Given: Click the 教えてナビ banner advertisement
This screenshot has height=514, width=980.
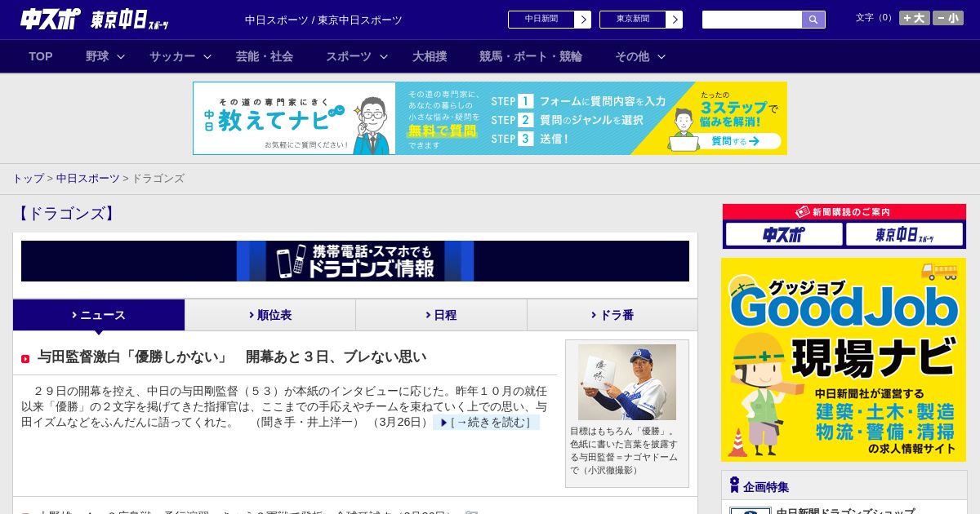Looking at the screenshot, I should coord(490,118).
